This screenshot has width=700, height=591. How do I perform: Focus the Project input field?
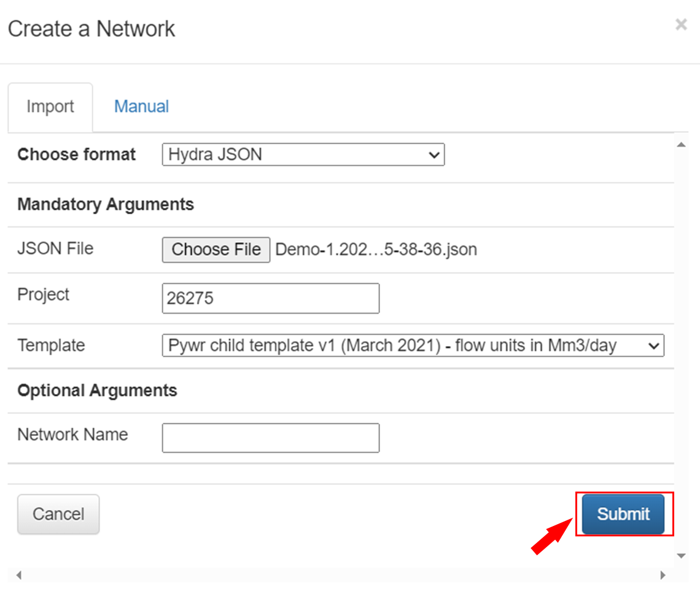[271, 298]
